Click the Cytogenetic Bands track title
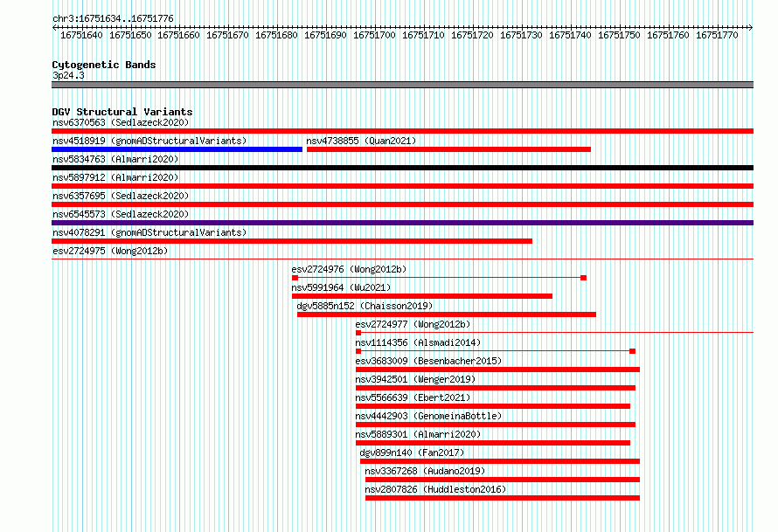The width and height of the screenshot is (778, 532). (x=104, y=65)
